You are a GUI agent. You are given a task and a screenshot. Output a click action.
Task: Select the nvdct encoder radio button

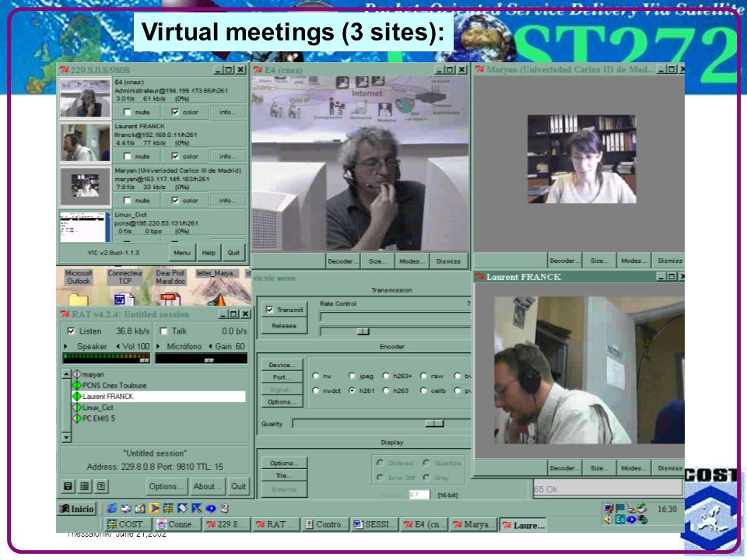click(x=315, y=390)
